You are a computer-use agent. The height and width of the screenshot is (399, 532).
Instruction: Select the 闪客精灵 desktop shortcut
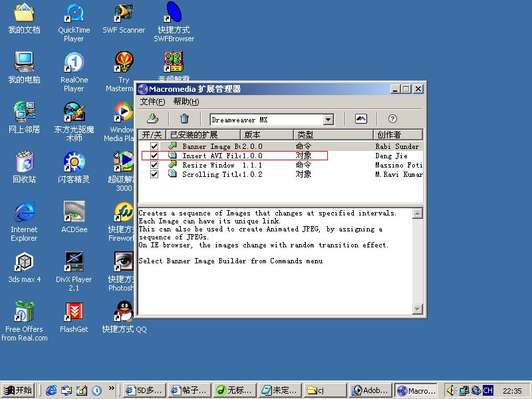pos(74,168)
